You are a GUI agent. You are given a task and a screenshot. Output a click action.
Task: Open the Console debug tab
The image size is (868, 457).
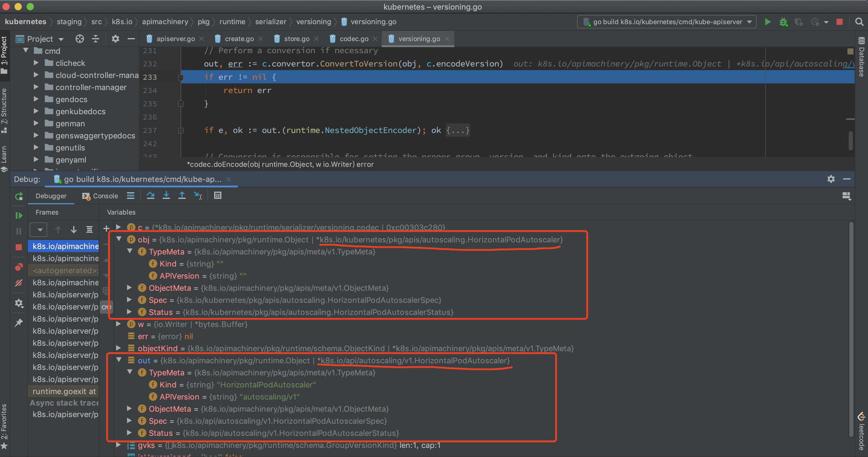tap(100, 196)
